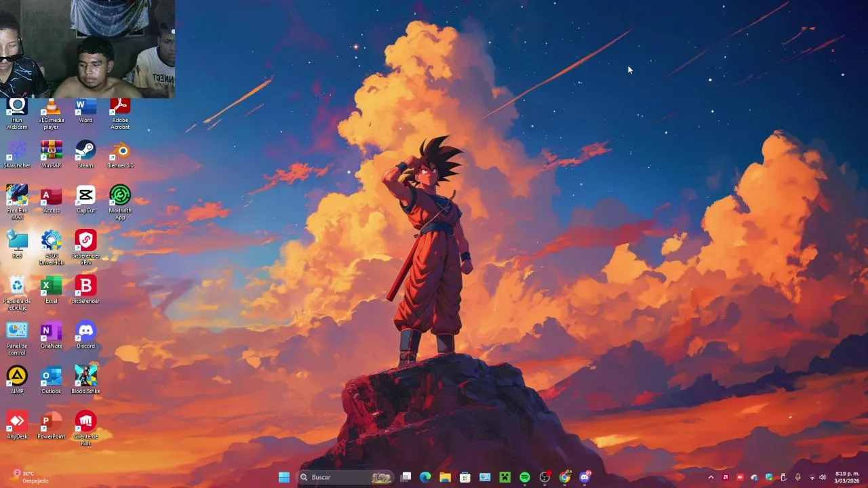
Task: Expand the hidden system tray icons
Action: point(711,477)
